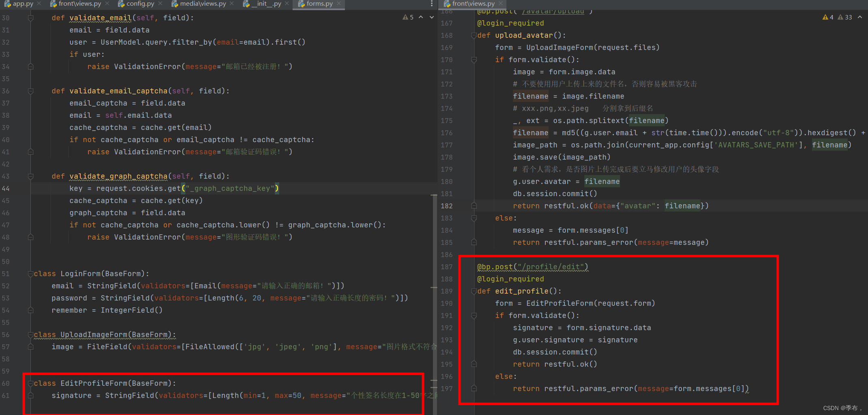
Task: Collapse the EditProfileForm class at line 60
Action: point(30,383)
